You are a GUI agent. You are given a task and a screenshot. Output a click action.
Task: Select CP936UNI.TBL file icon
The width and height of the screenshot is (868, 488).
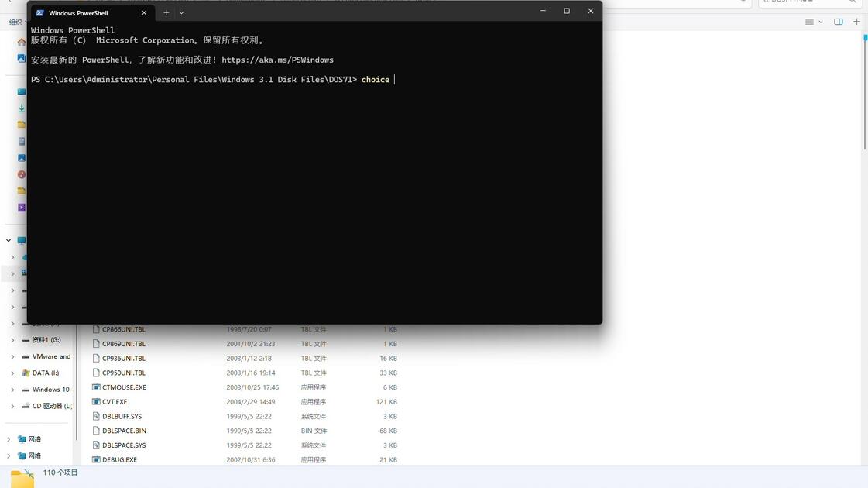96,358
